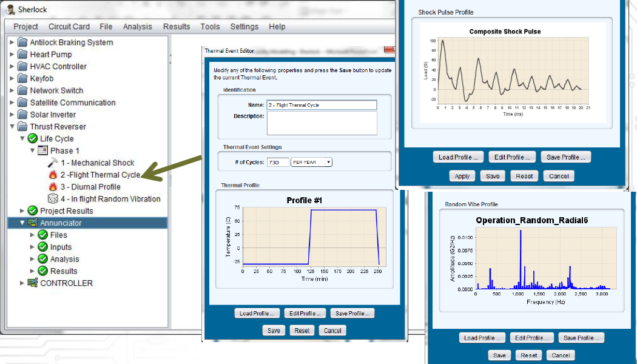
Task: Click the Heart Pump folder icon
Action: [x=22, y=55]
